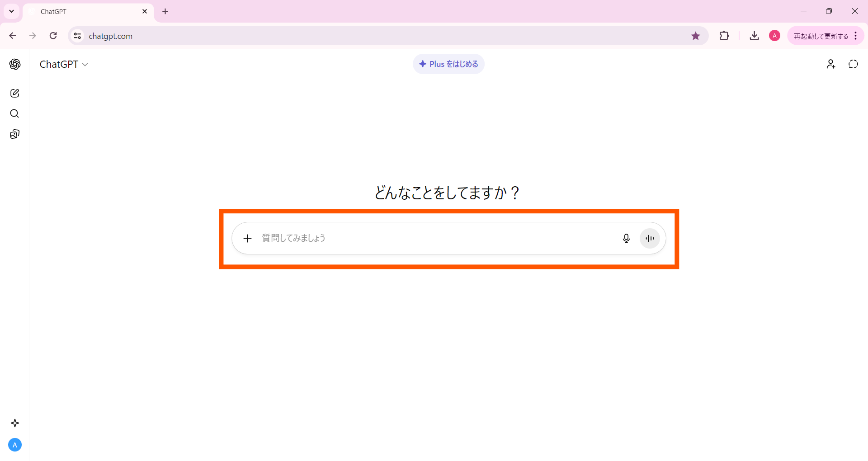The width and height of the screenshot is (868, 461).
Task: Open the image library from the sidebar
Action: 15,134
